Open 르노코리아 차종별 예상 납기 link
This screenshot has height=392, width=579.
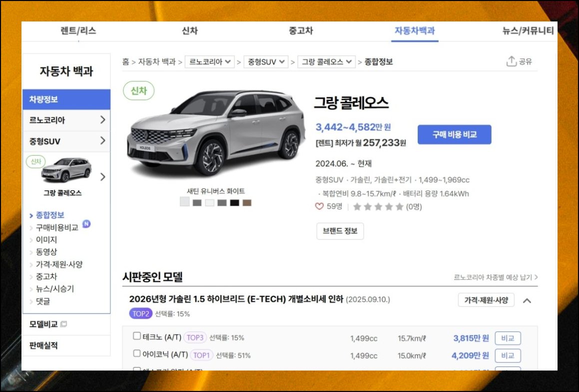(496, 277)
